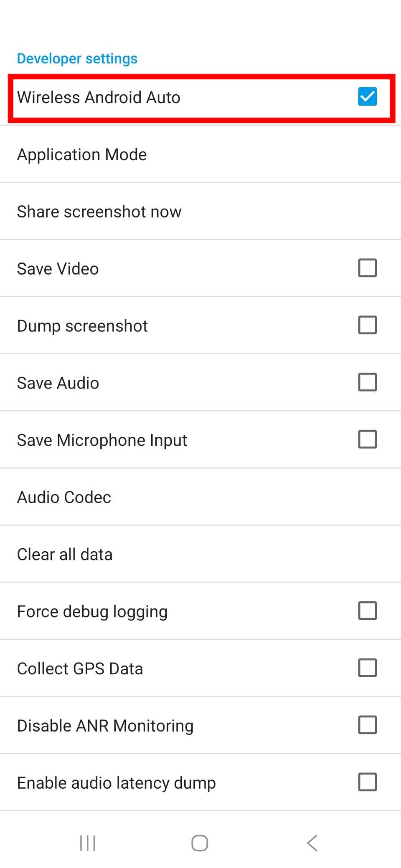Tap Clear all data
This screenshot has width=401, height=868.
[65, 555]
